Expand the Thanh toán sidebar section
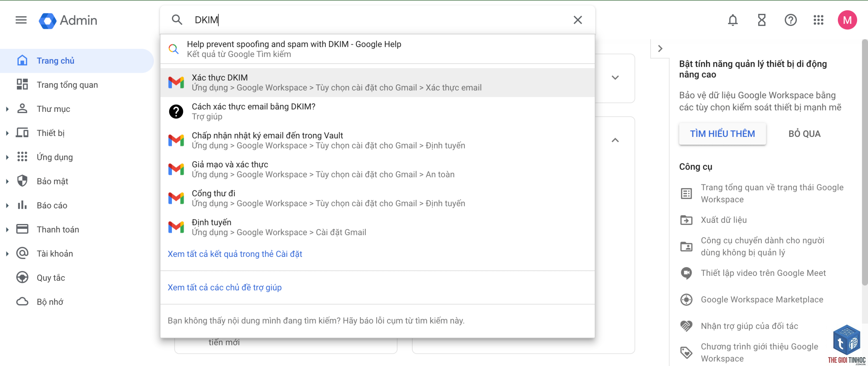Screen dimensions: 868x366 7,230
